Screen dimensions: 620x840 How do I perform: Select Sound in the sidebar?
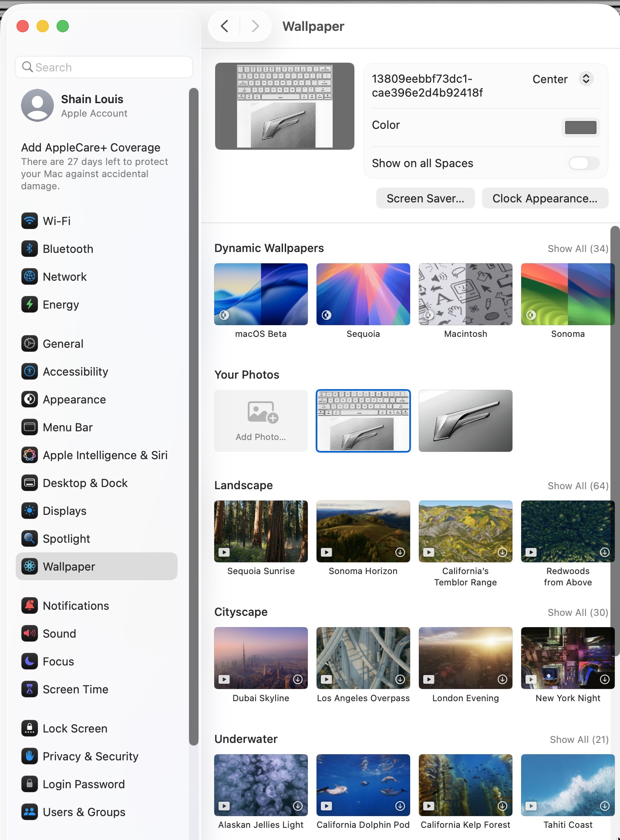click(97, 633)
